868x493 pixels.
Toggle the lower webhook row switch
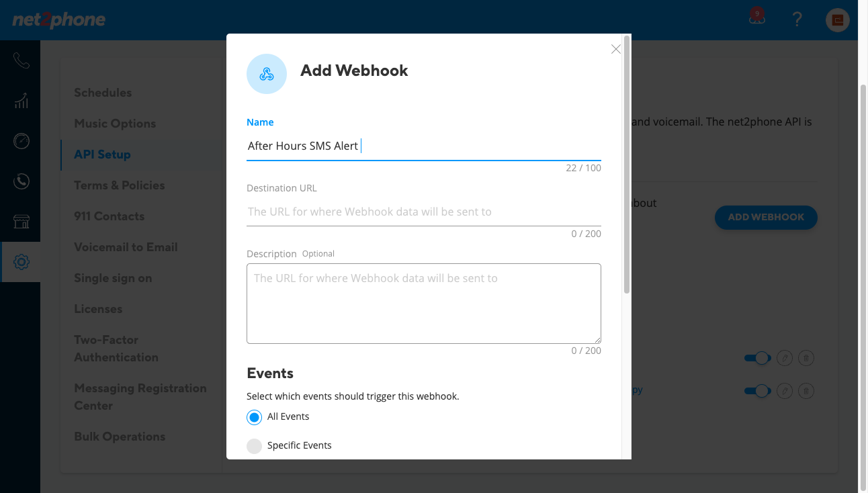pos(757,390)
